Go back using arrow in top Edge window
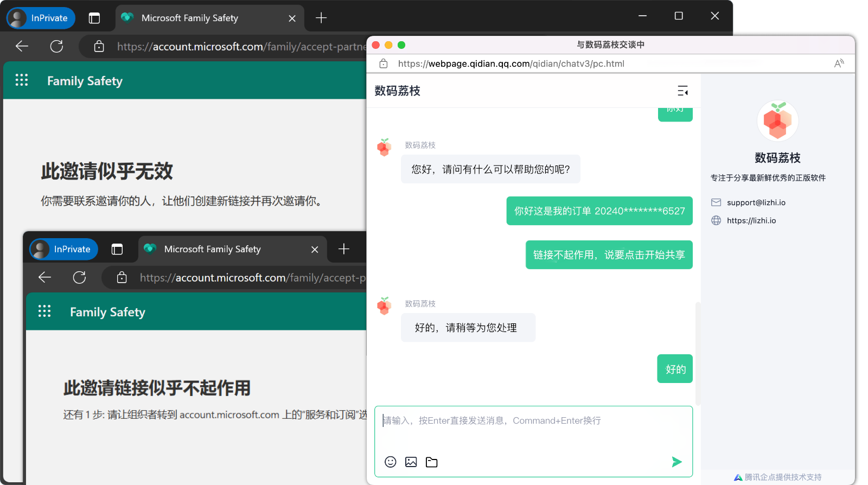 22,46
